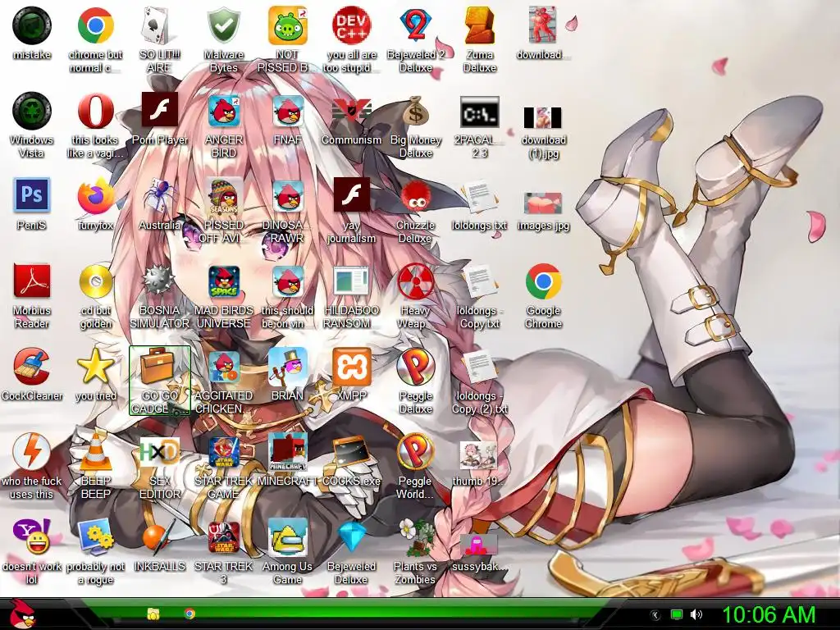Select the 'NOT PISSED B...' green pig icon
This screenshot has height=630, width=840.
288,25
